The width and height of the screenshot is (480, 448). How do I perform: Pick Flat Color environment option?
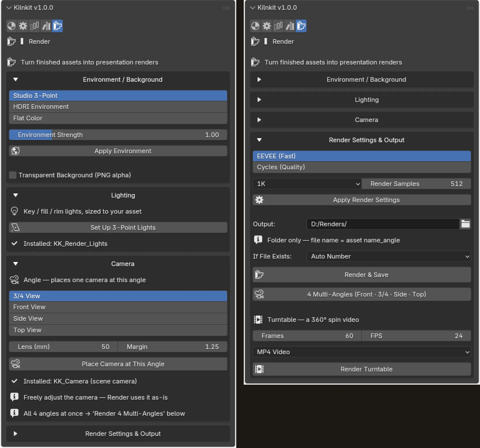coord(118,118)
